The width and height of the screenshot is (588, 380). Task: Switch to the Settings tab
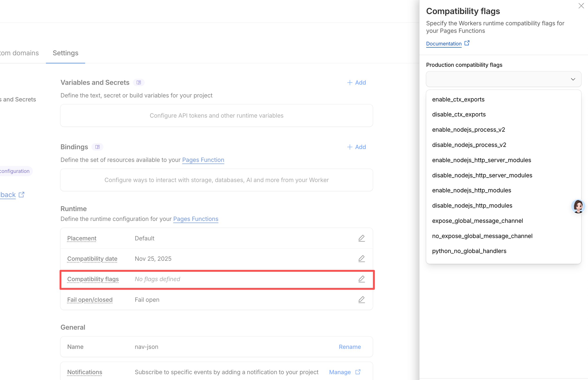[x=65, y=53]
